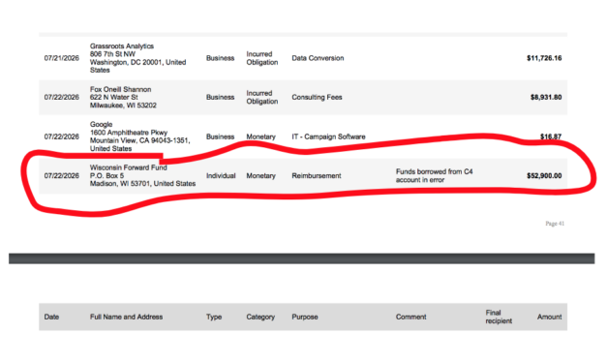Click the 'Date' column header
This screenshot has width=607, height=364.
pos(51,317)
